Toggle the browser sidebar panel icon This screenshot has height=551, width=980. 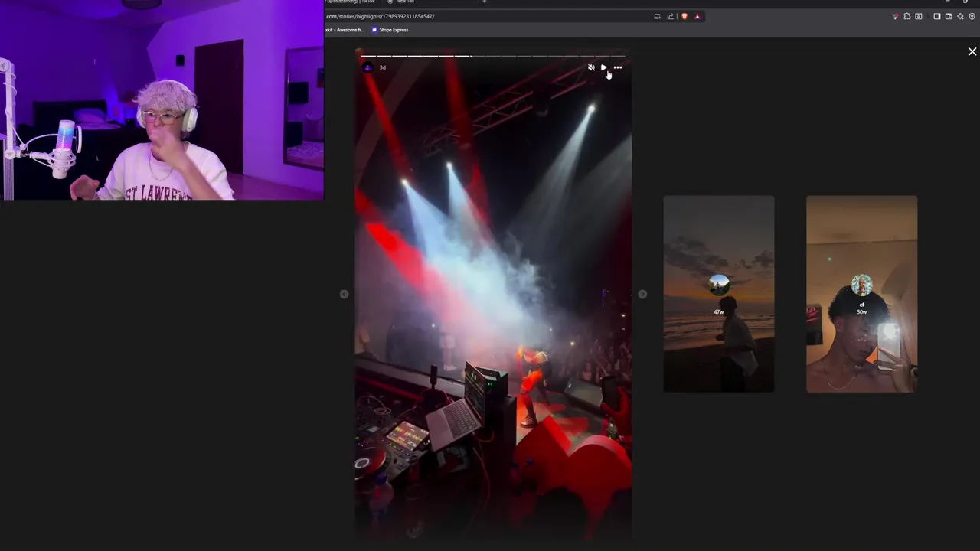[x=936, y=16]
